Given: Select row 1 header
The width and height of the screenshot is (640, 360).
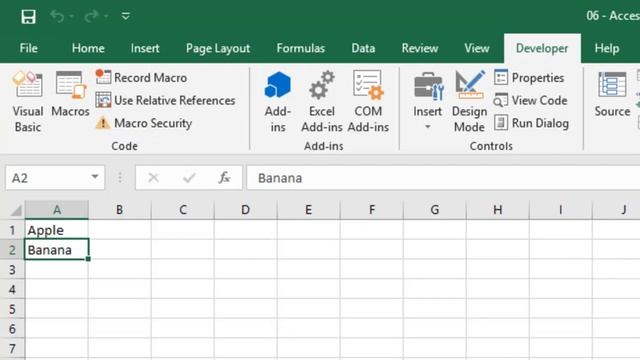Looking at the screenshot, I should click(x=12, y=230).
